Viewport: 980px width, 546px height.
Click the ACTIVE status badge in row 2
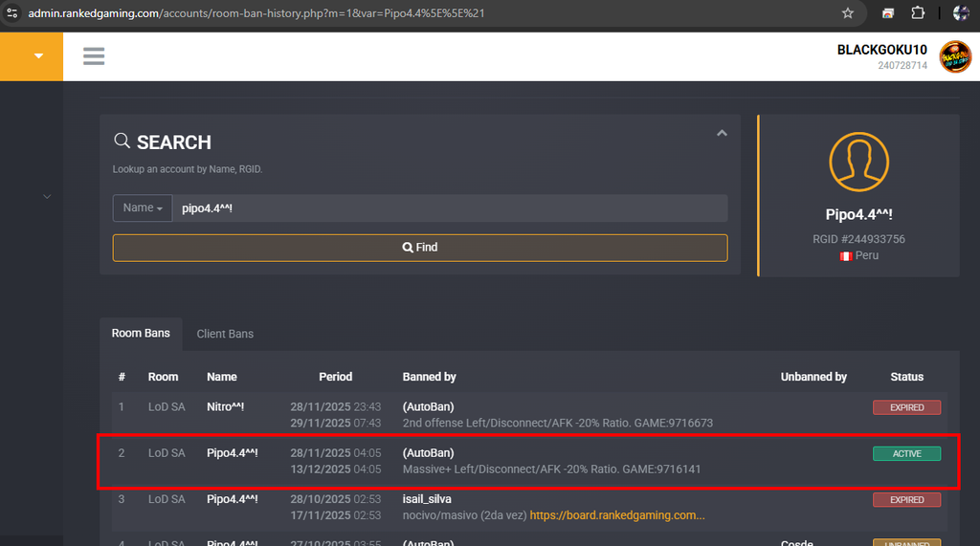coord(907,453)
